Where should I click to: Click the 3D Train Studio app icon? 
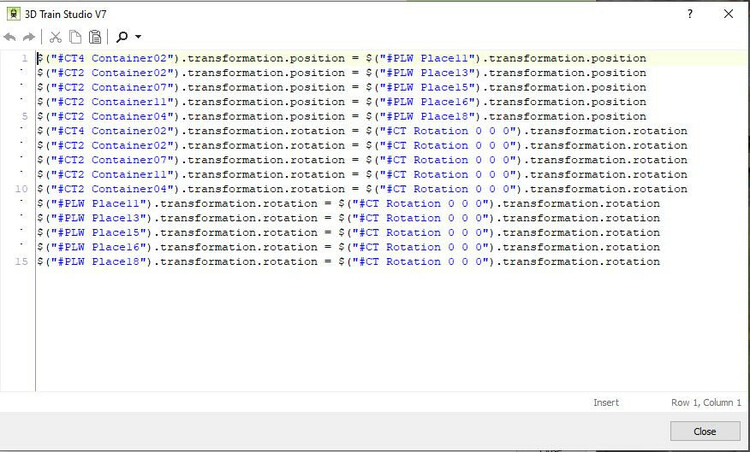point(13,14)
